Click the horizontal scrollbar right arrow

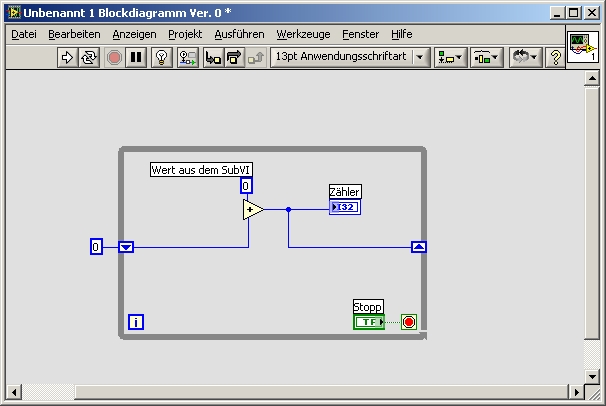pyautogui.click(x=576, y=392)
